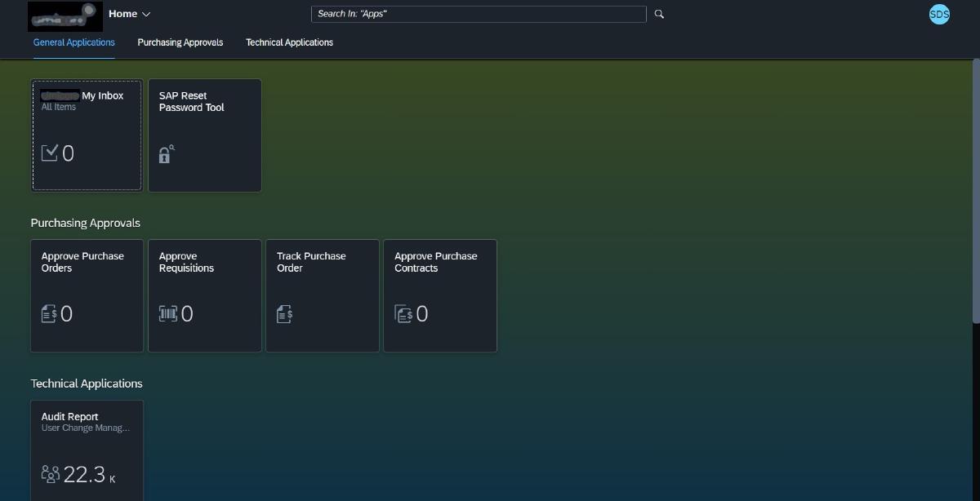Viewport: 980px width, 501px height.
Task: Click the Track Purchase Order document icon
Action: click(284, 314)
